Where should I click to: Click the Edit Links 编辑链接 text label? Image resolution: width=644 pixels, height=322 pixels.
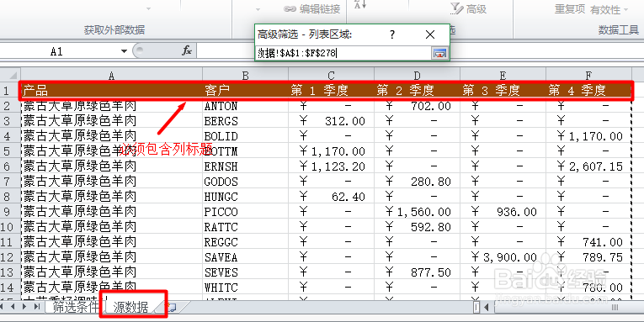(x=320, y=9)
